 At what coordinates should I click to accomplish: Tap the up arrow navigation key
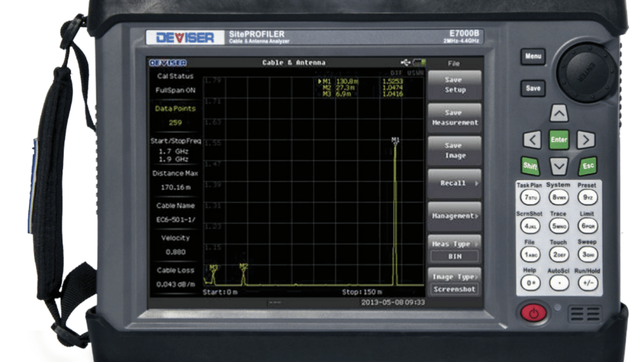coord(559,114)
